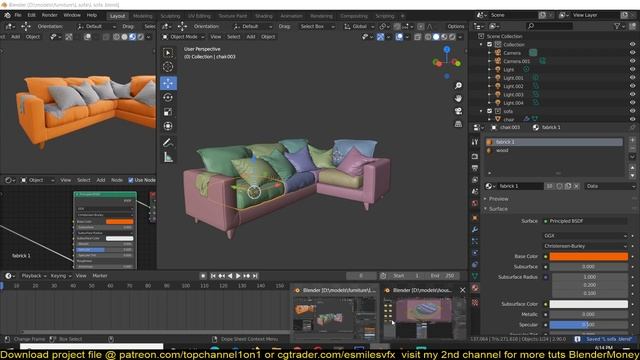This screenshot has height=360, width=640.
Task: Toggle camera view icon in viewport
Action: tap(458, 111)
